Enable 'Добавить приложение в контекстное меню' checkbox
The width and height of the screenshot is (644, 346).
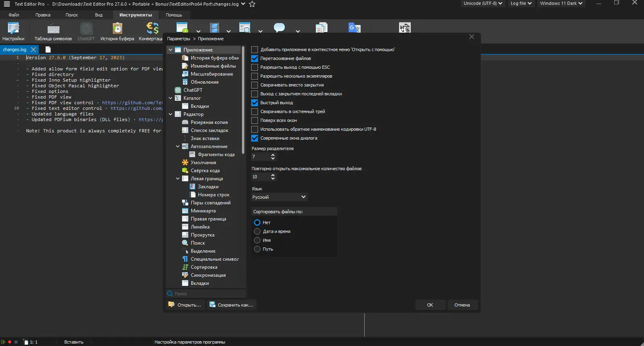[255, 49]
